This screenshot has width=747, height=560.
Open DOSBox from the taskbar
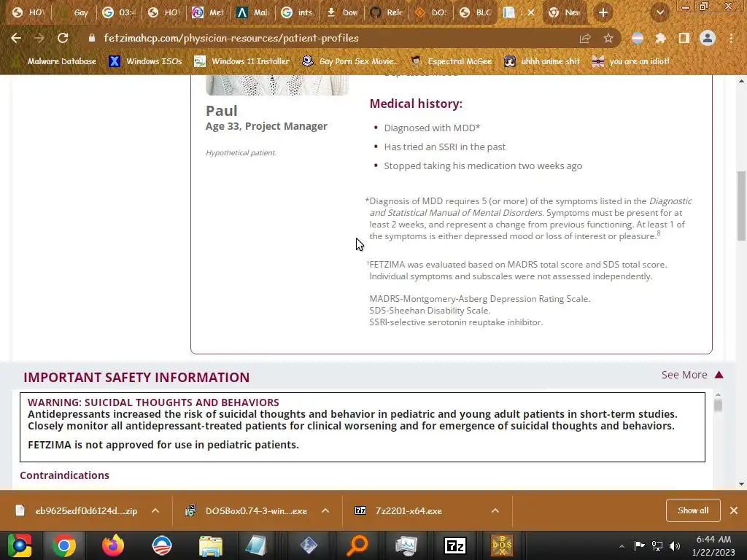(502, 545)
